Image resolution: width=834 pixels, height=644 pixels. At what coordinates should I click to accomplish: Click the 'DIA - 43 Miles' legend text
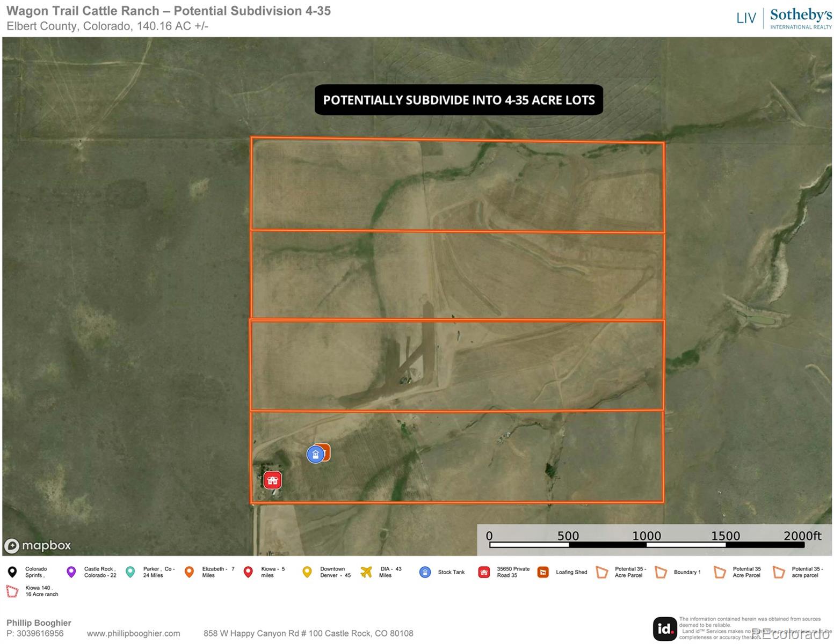click(x=390, y=572)
